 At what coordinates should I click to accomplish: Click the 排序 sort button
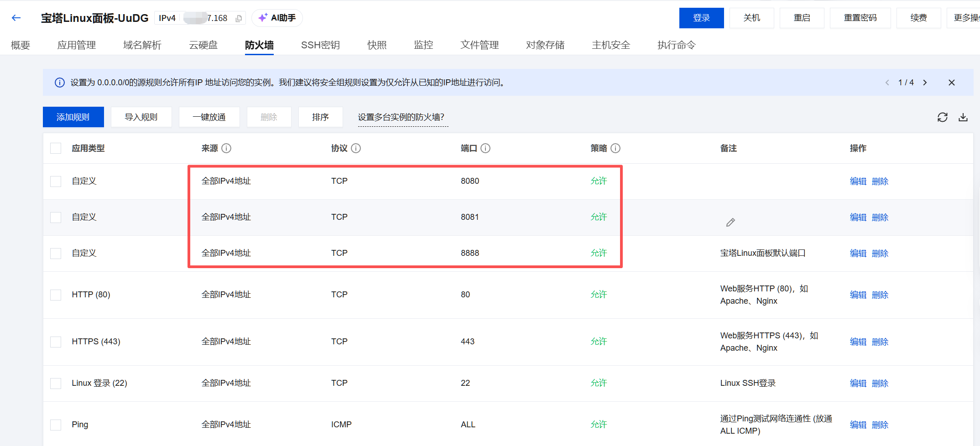pos(321,117)
